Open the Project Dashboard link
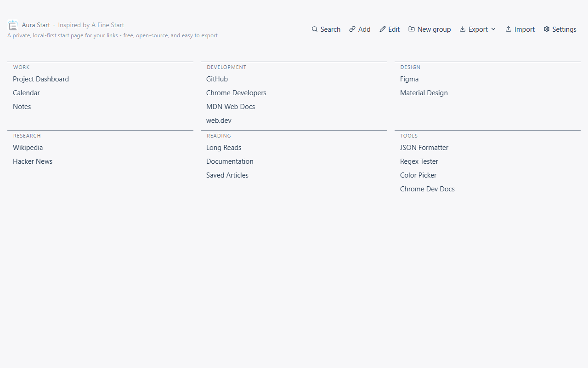 (41, 79)
